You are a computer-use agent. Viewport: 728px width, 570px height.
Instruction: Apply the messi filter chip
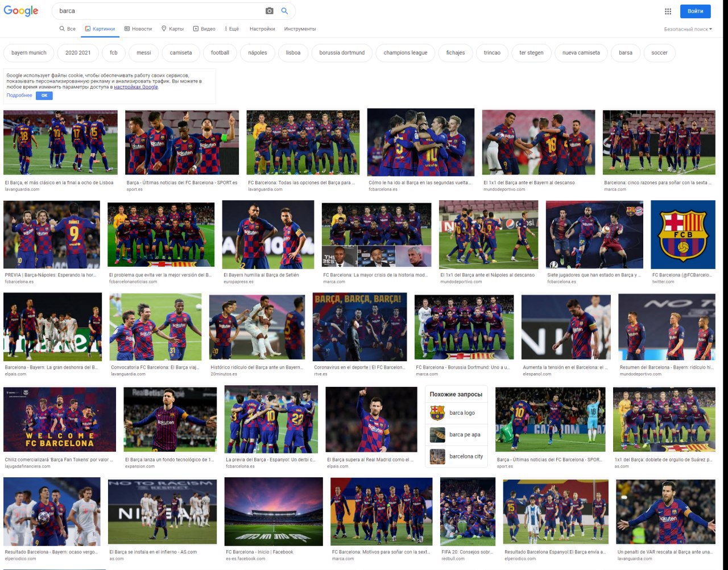click(x=144, y=53)
